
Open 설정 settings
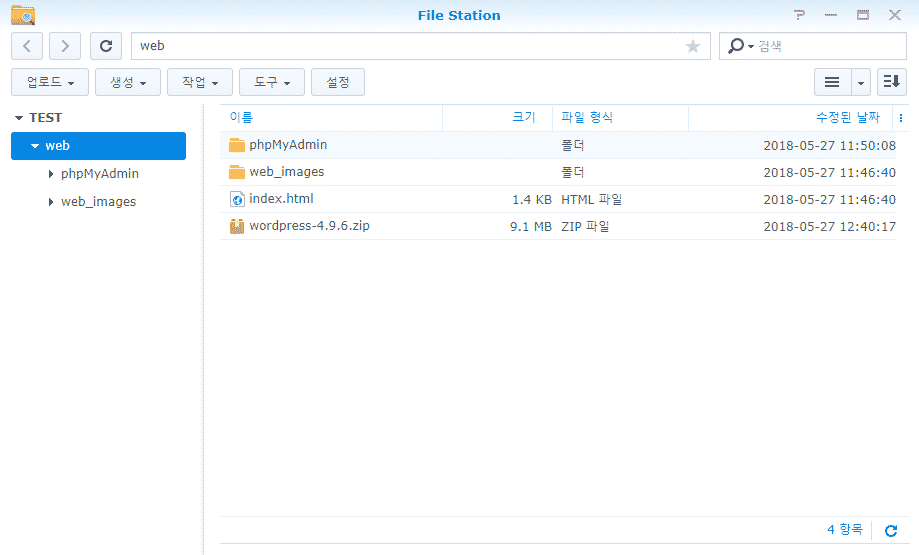coord(338,82)
